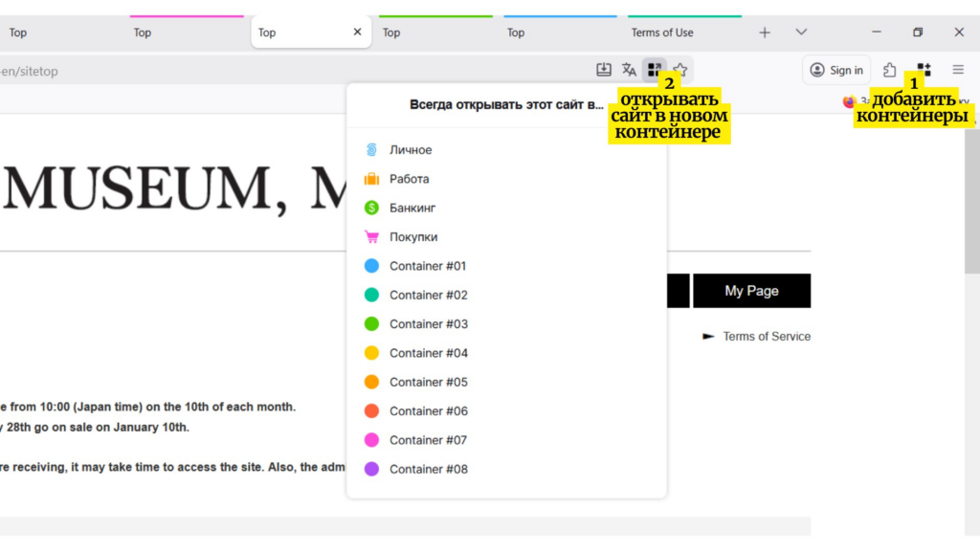Viewport: 980px width, 551px height.
Task: Choose Container #03 from the list
Action: click(506, 324)
